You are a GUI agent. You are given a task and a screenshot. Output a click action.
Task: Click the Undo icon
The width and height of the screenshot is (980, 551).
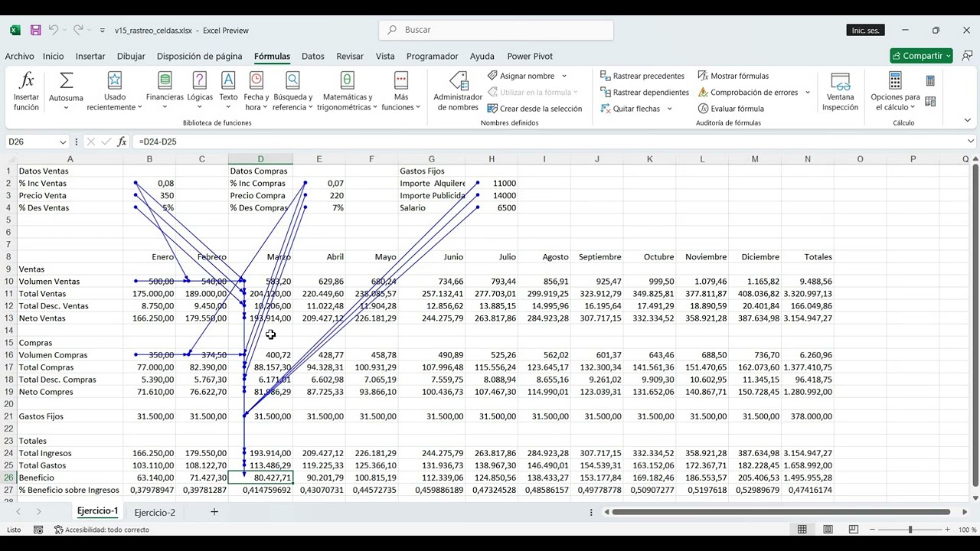[54, 30]
